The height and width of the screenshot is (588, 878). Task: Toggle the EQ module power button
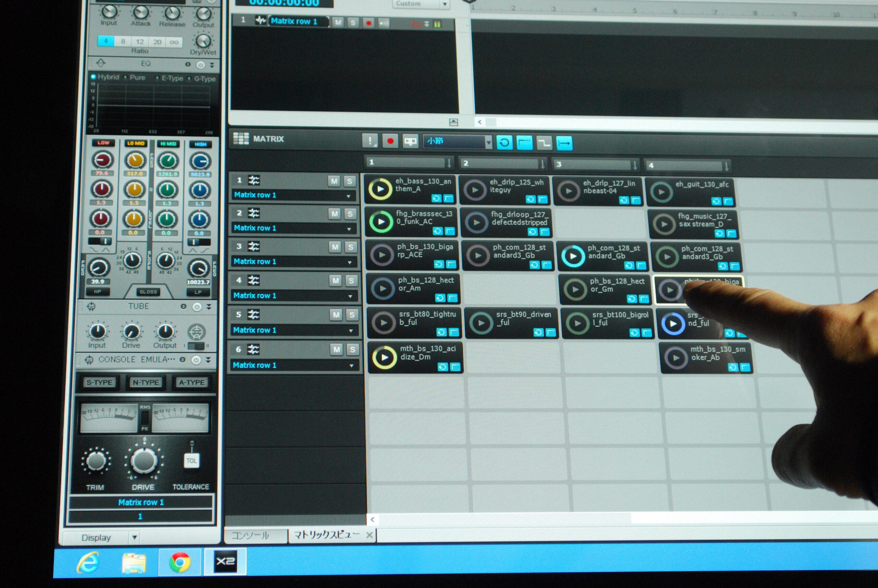201,65
